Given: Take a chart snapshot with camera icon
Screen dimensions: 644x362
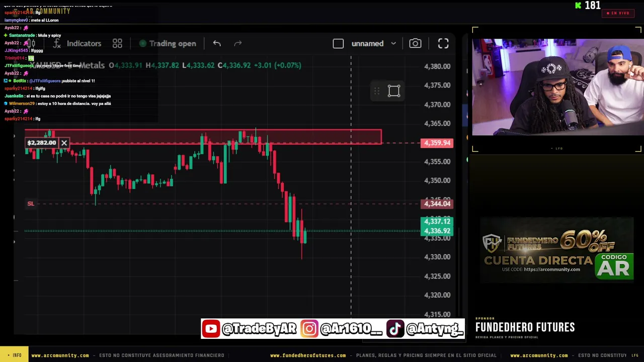Looking at the screenshot, I should [415, 44].
